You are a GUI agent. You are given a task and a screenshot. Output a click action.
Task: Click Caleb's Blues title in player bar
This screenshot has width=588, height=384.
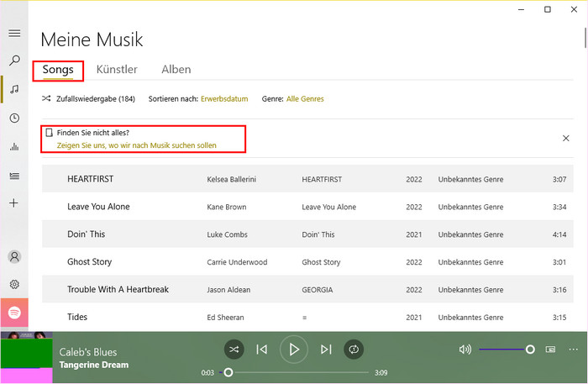[x=87, y=352]
